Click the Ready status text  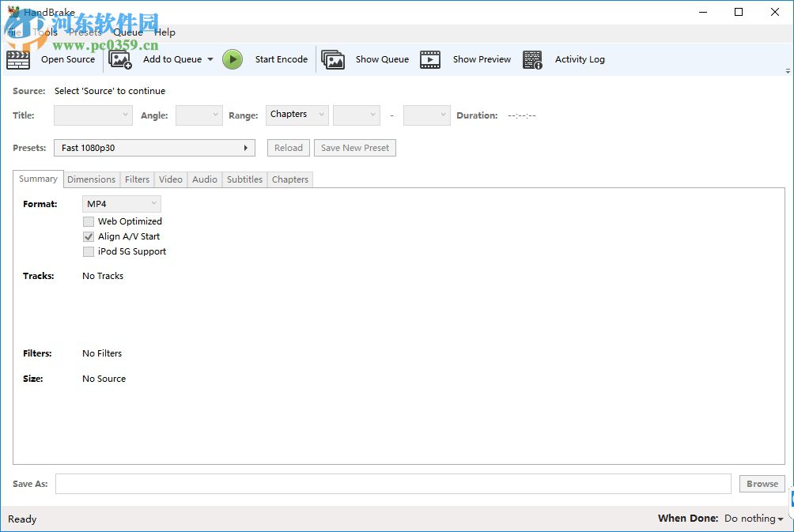pyautogui.click(x=22, y=519)
